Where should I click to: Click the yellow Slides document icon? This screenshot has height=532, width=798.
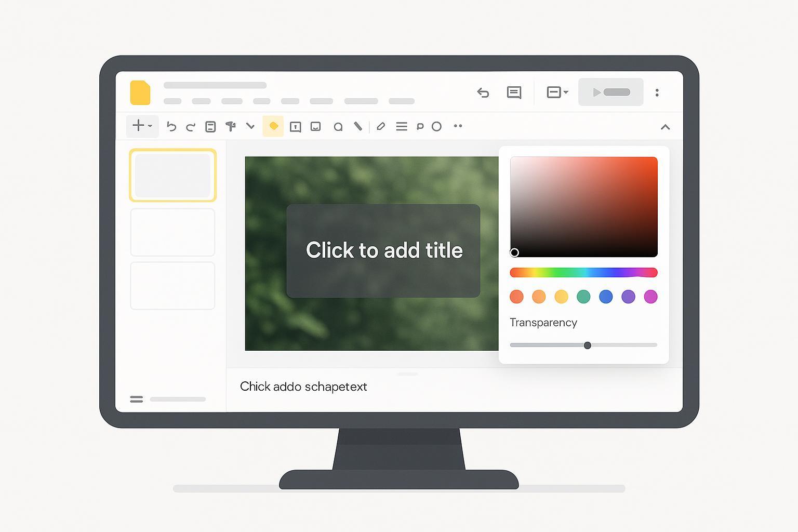point(140,93)
